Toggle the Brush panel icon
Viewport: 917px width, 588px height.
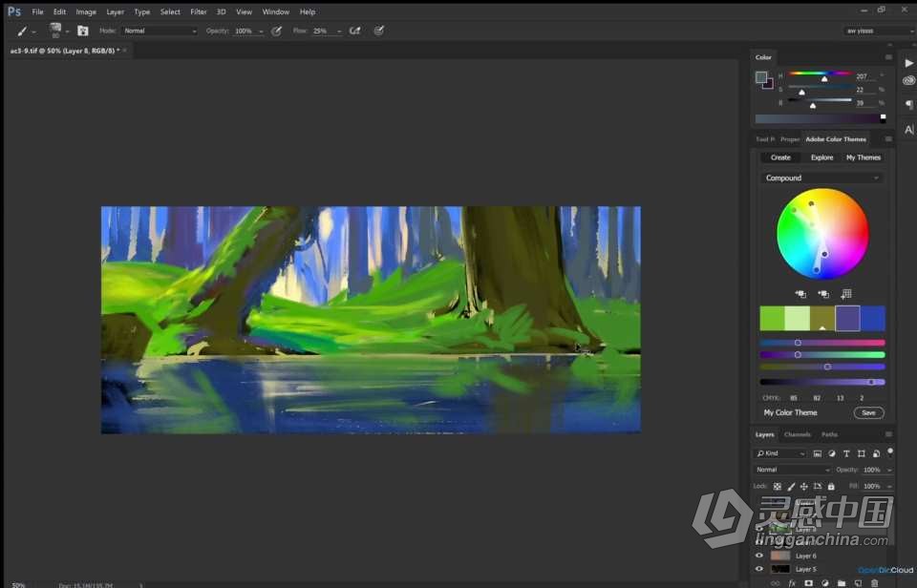click(x=82, y=31)
